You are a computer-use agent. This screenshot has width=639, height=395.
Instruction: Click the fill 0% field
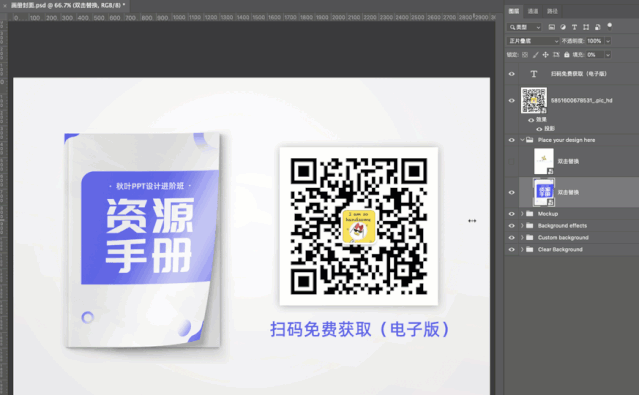pos(595,55)
